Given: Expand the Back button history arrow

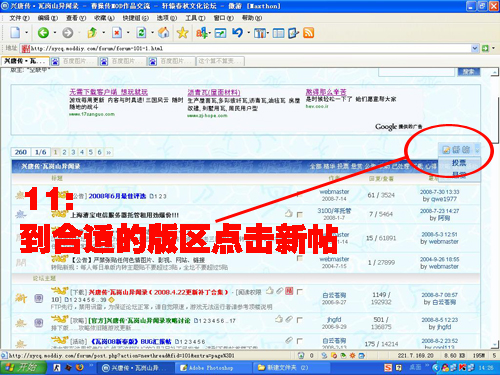Looking at the screenshot, I should tap(55, 33).
